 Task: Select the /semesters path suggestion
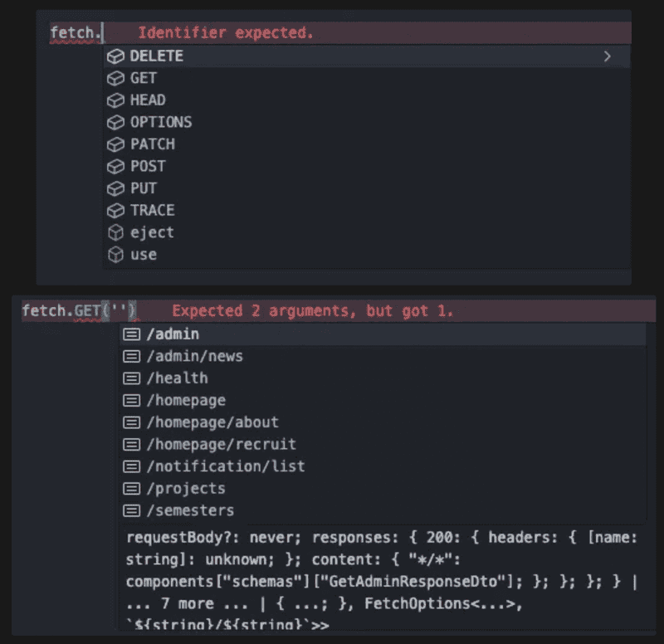point(190,510)
